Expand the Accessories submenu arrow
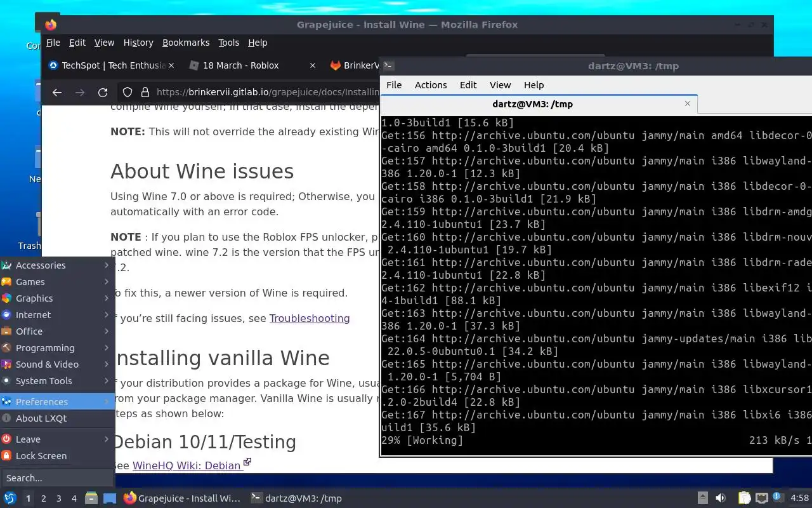 click(x=107, y=265)
